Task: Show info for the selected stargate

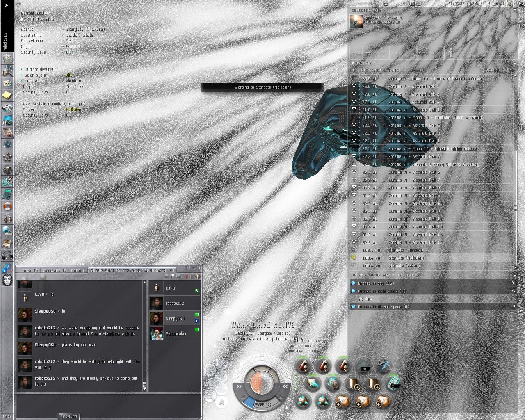Action: (451, 52)
